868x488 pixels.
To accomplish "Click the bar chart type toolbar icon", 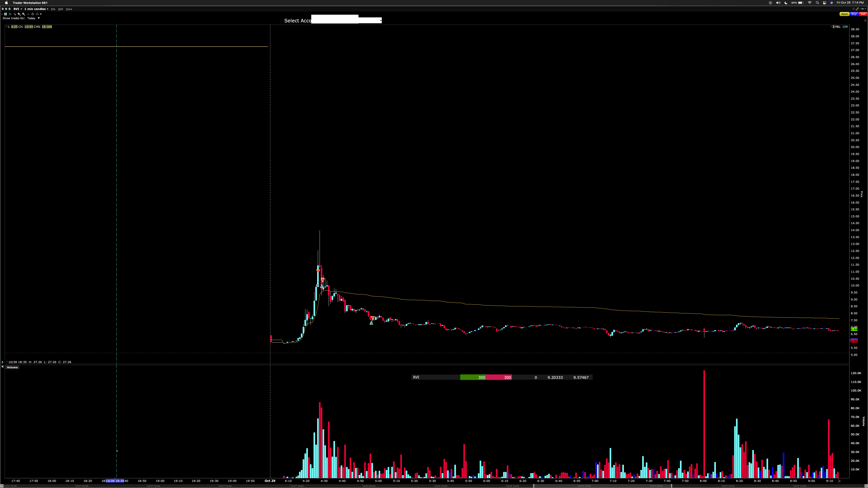I will pos(10,14).
